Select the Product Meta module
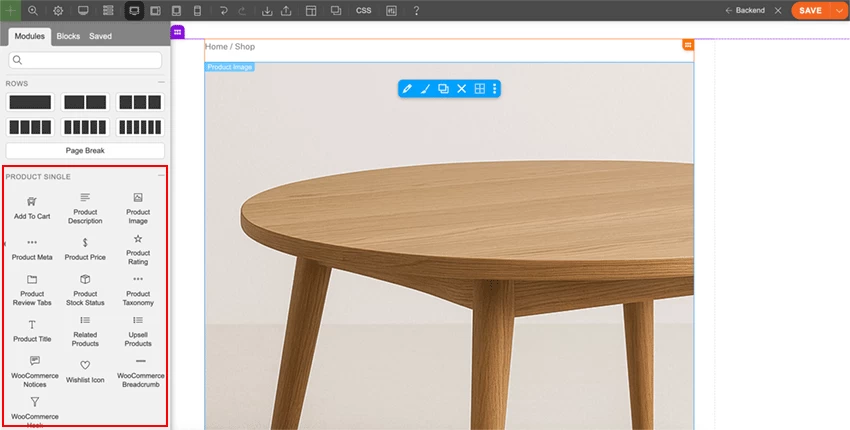The image size is (850, 430). tap(32, 249)
